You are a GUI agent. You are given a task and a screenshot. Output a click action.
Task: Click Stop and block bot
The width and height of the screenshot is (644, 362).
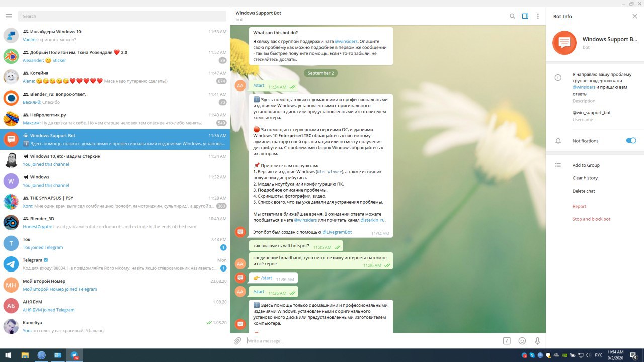tap(591, 219)
